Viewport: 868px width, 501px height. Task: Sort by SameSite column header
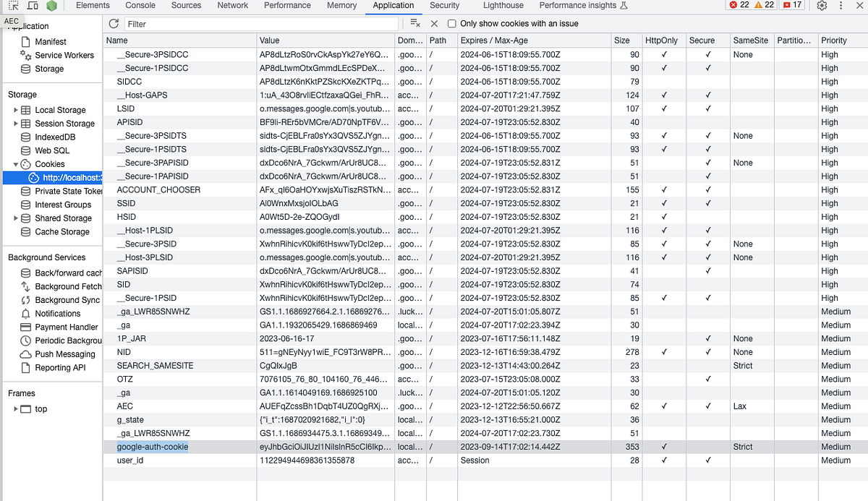(752, 40)
